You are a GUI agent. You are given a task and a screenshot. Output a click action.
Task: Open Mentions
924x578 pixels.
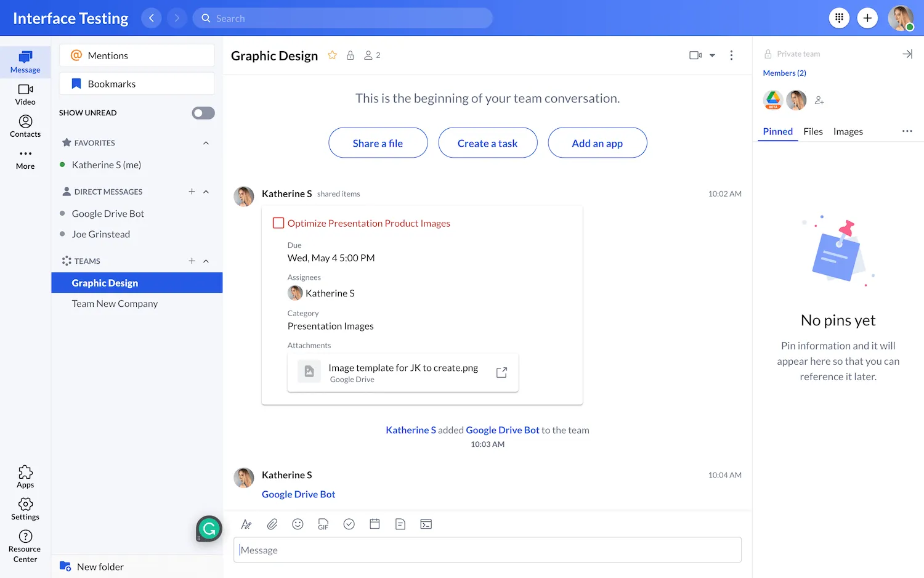pyautogui.click(x=137, y=55)
